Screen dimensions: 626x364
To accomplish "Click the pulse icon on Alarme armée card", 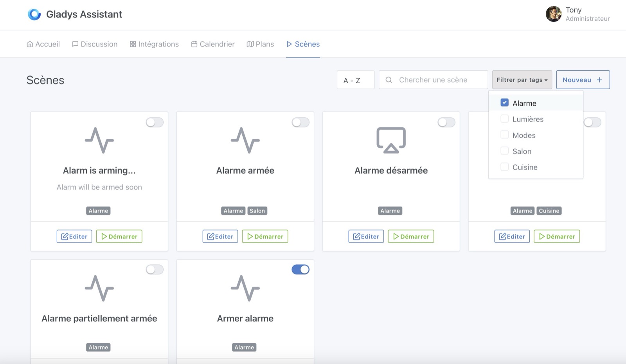I will (245, 140).
